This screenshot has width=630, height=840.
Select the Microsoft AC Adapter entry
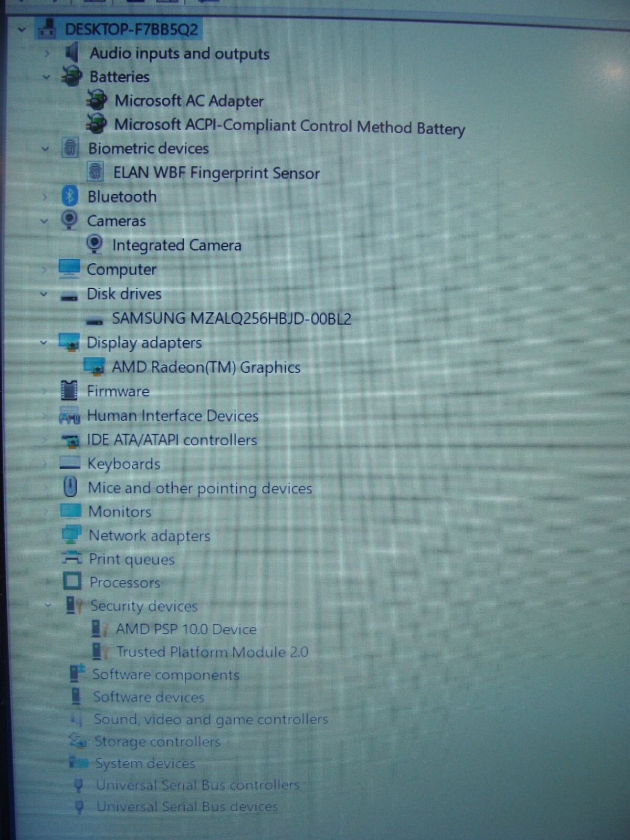[x=189, y=100]
